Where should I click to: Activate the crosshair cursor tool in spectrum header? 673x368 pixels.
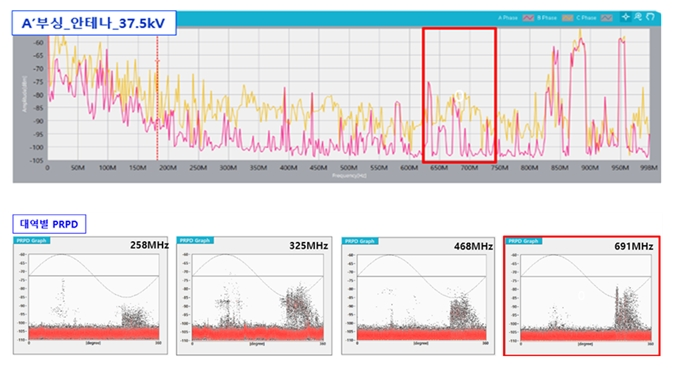626,17
